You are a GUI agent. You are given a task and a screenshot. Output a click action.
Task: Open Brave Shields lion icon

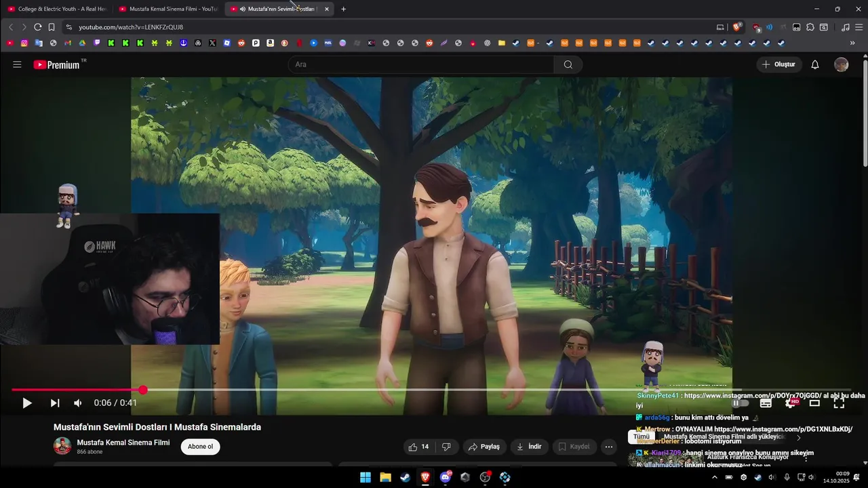click(x=737, y=27)
